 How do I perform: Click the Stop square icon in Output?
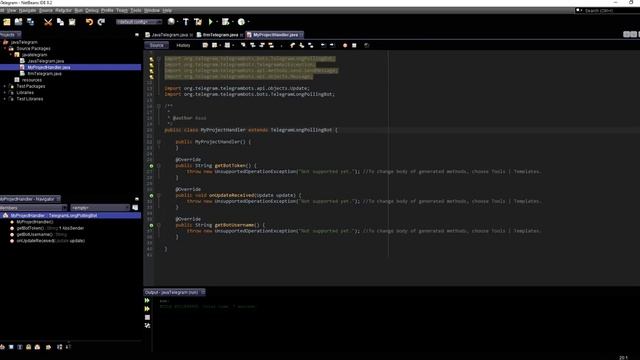pyautogui.click(x=147, y=318)
